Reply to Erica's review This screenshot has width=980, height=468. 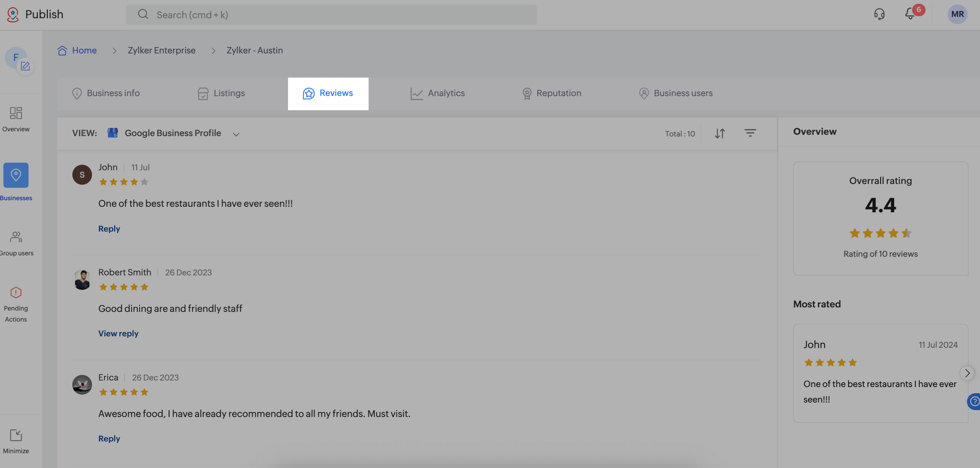coord(109,438)
